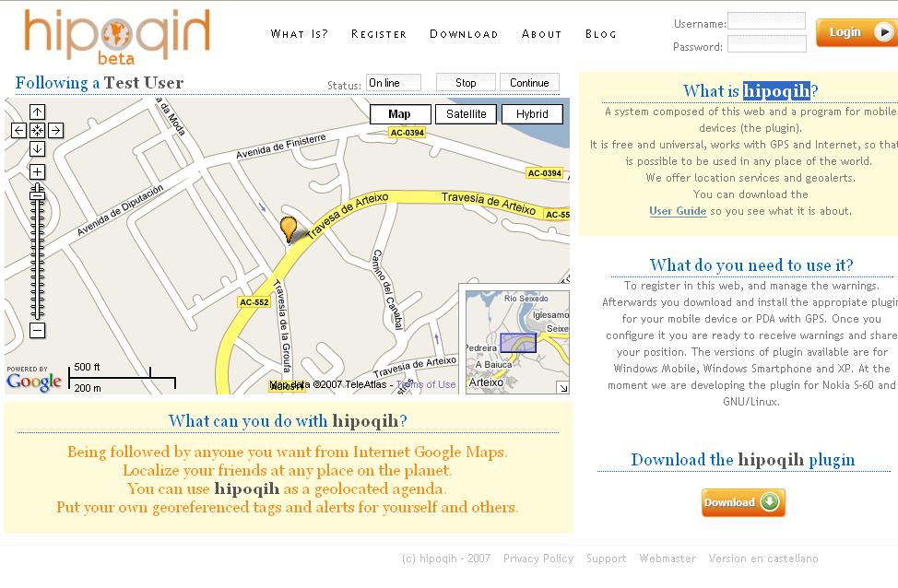The width and height of the screenshot is (898, 588).
Task: Click the orange Login button
Action: (x=857, y=32)
